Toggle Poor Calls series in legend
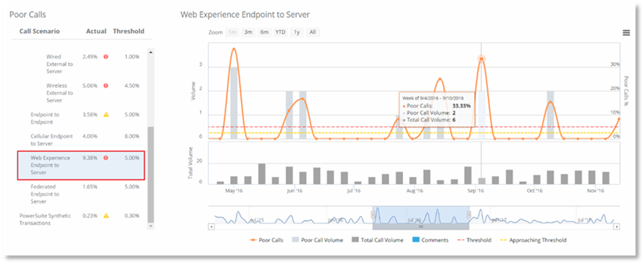The height and width of the screenshot is (264, 644). tap(266, 240)
